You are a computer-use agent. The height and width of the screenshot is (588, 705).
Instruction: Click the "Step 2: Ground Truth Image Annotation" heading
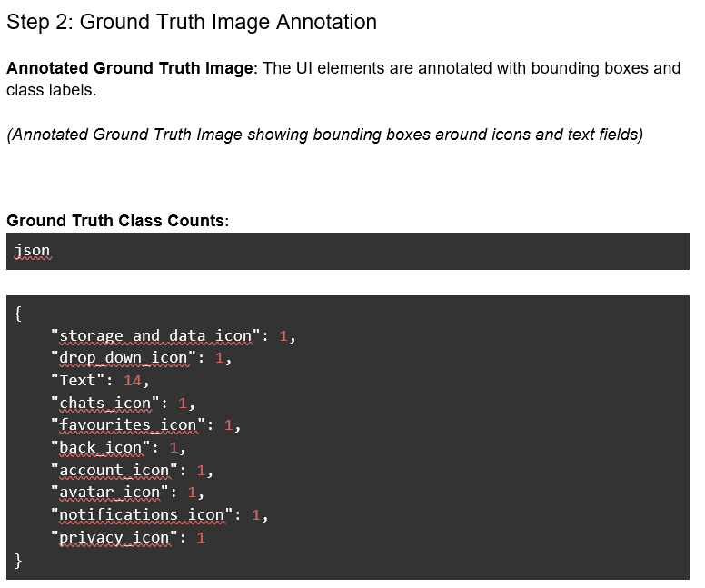point(192,23)
